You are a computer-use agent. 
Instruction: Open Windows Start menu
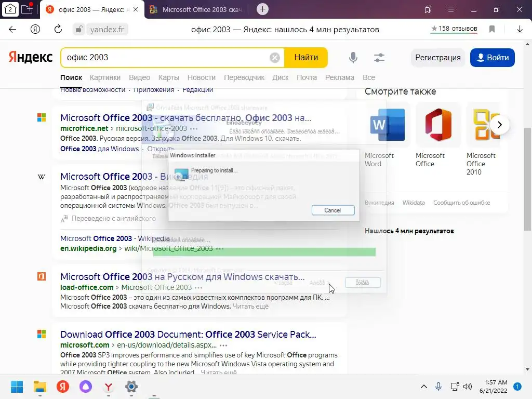click(x=17, y=387)
